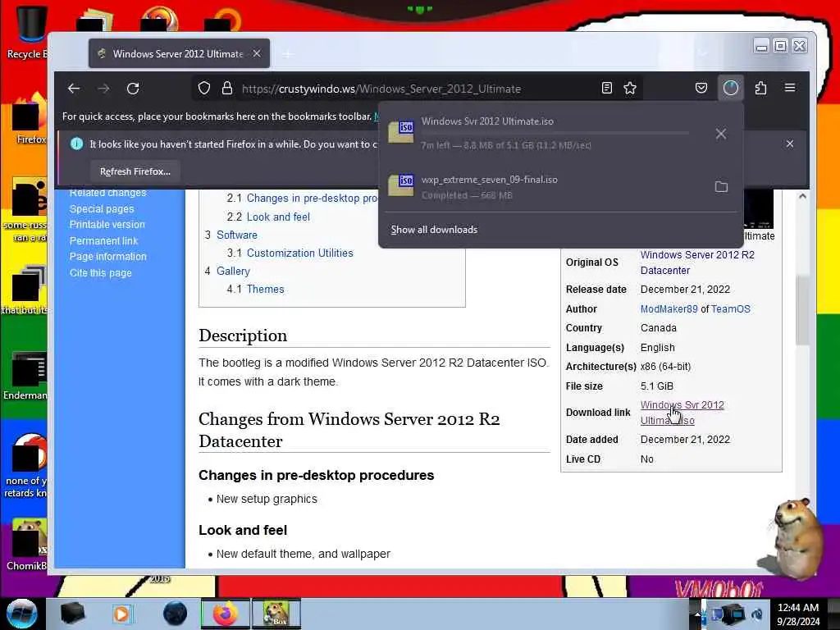Open a new tab with the plus button
This screenshot has height=630, width=840.
pyautogui.click(x=288, y=54)
